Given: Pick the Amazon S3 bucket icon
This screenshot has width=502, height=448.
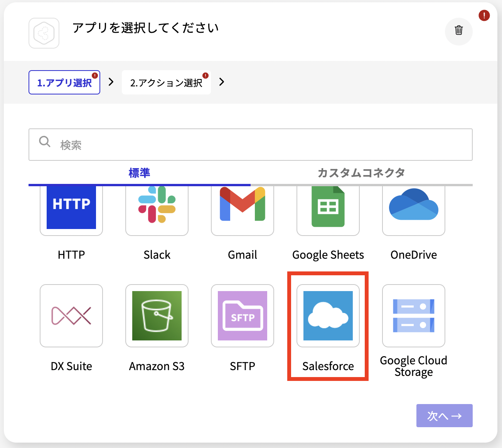Looking at the screenshot, I should [157, 316].
